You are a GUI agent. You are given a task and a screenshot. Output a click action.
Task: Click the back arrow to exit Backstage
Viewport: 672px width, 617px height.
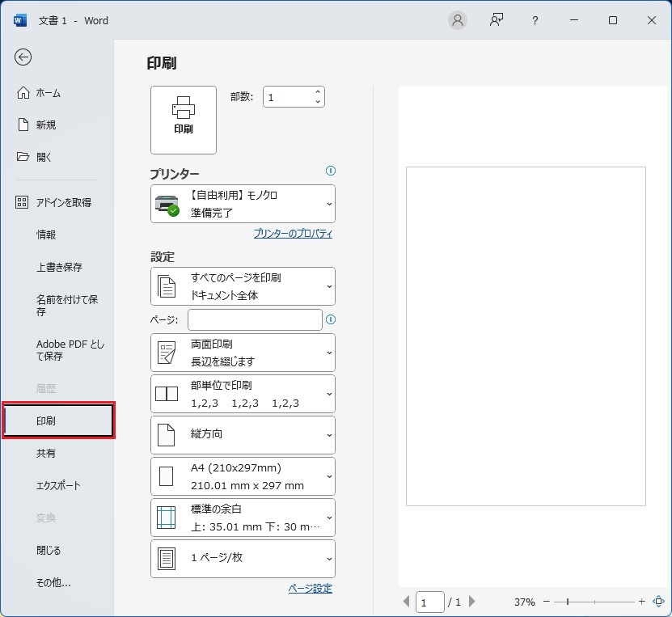pyautogui.click(x=23, y=57)
